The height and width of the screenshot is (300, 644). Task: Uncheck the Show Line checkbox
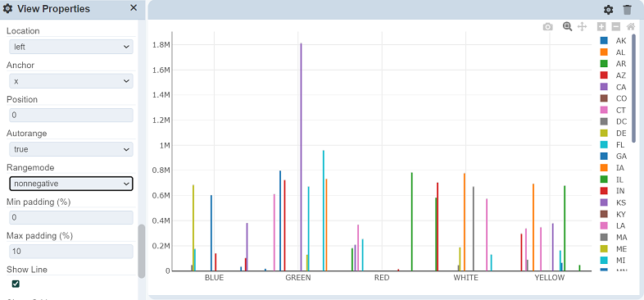16,284
